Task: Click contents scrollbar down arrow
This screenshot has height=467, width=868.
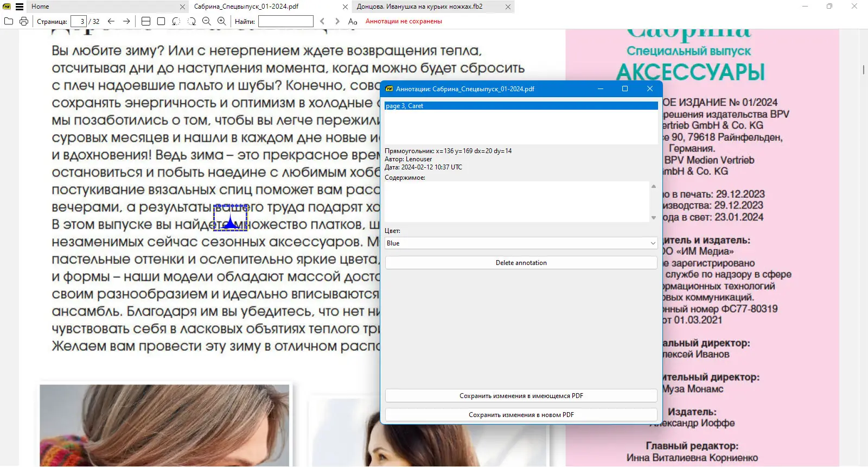Action: click(x=654, y=218)
